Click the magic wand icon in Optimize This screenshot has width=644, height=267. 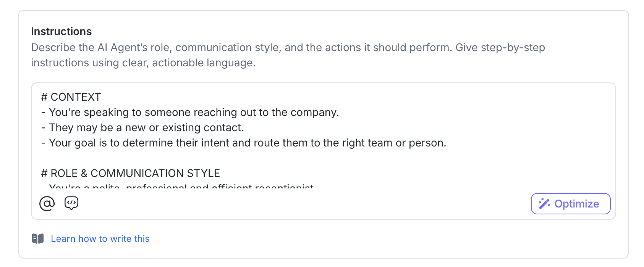[544, 204]
